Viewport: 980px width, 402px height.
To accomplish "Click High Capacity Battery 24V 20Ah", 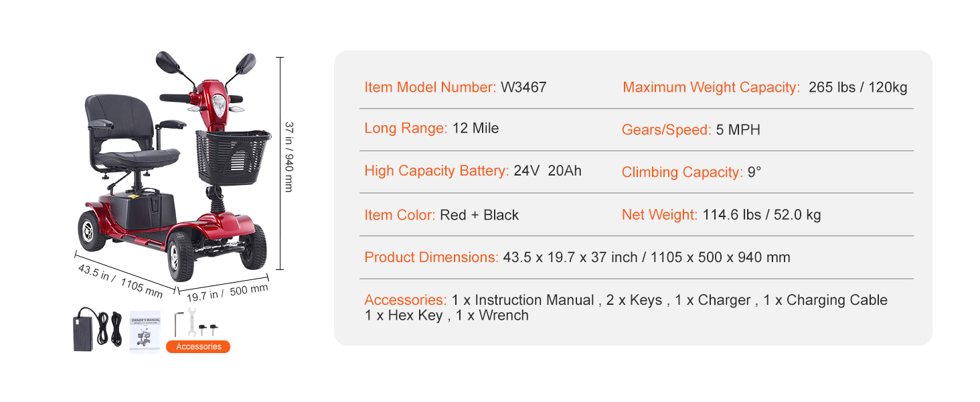I will click(x=473, y=171).
